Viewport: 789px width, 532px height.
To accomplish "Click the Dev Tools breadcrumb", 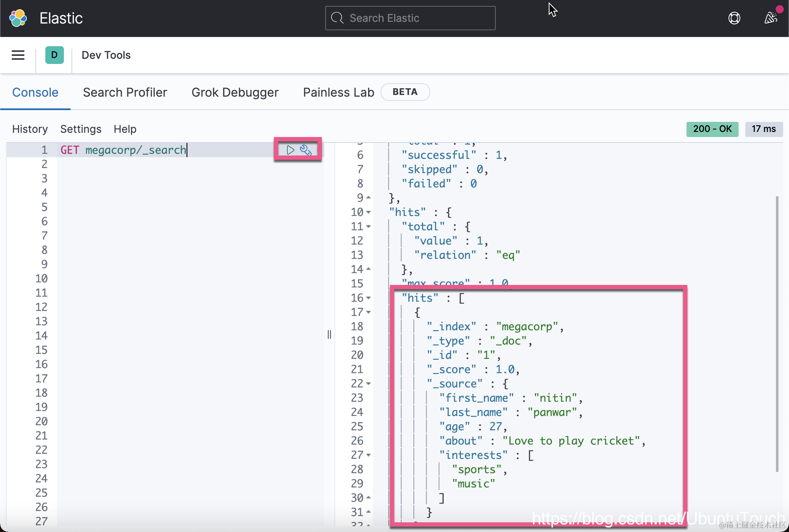I will tap(106, 55).
